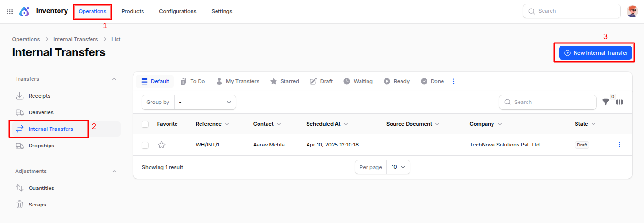Click the user avatar in top bar

tap(632, 11)
